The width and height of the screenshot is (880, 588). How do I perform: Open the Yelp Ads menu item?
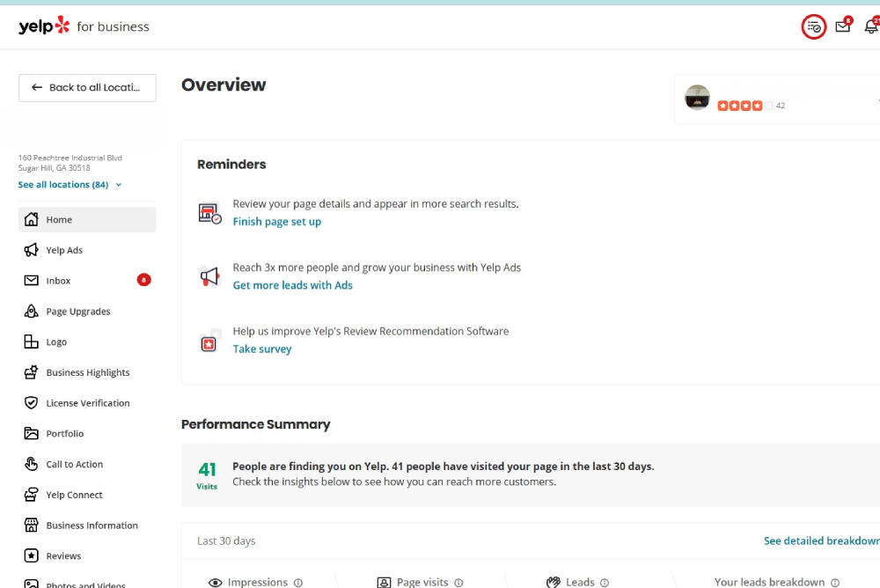click(87, 250)
